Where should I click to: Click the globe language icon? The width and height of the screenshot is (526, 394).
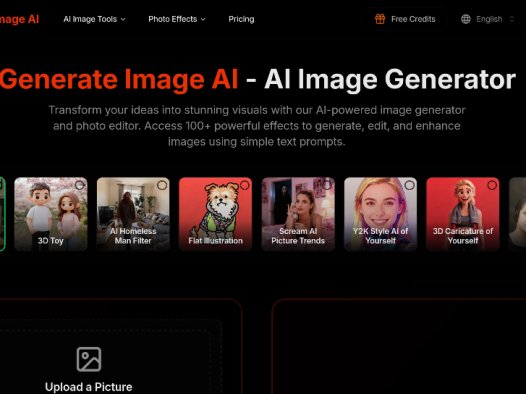point(466,19)
